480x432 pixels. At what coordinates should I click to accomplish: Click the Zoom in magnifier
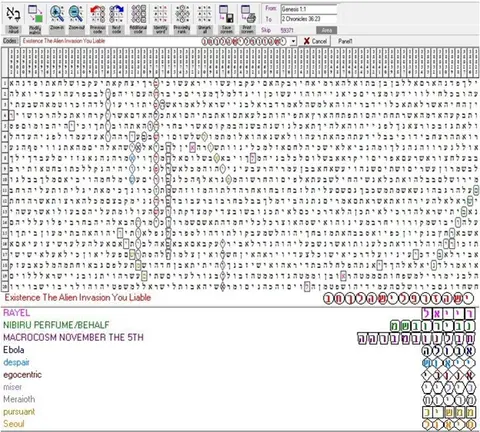tap(57, 14)
